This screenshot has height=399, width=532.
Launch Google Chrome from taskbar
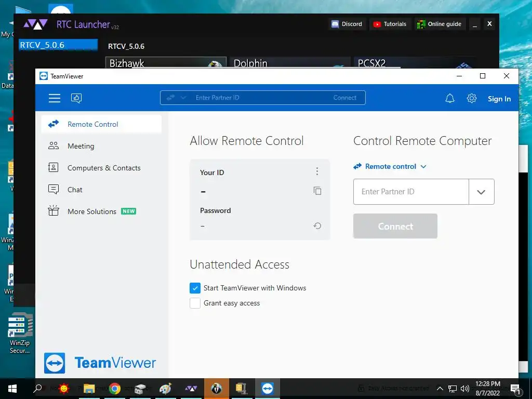click(115, 389)
